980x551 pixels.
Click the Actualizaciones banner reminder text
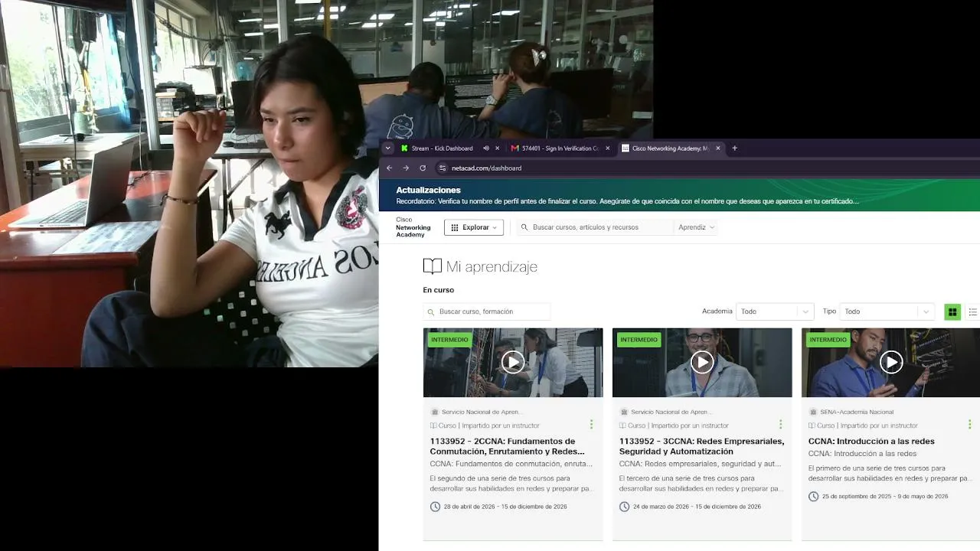[x=627, y=202]
